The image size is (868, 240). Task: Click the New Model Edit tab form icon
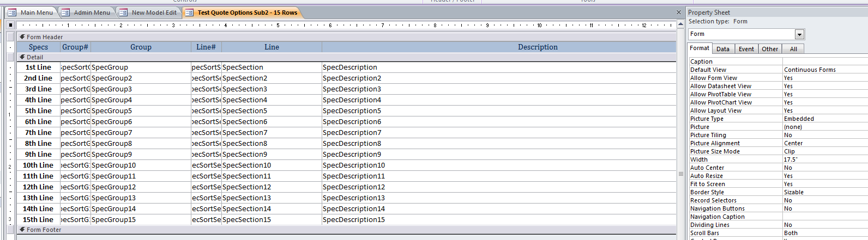tap(123, 13)
